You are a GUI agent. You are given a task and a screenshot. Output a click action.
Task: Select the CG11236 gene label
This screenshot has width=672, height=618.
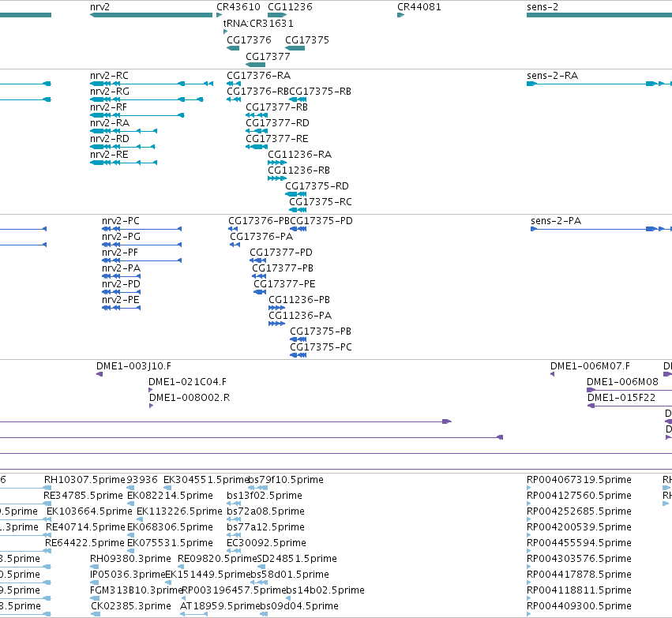coord(290,7)
